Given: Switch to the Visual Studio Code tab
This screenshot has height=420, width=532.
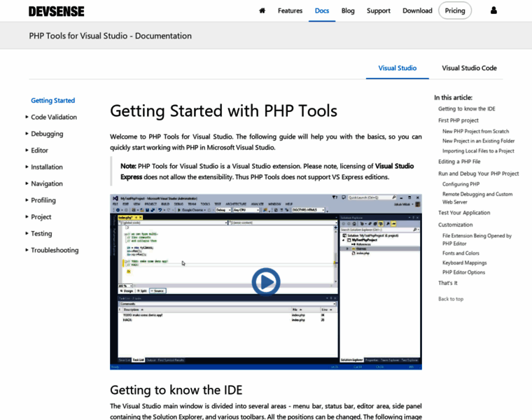Looking at the screenshot, I should 469,68.
